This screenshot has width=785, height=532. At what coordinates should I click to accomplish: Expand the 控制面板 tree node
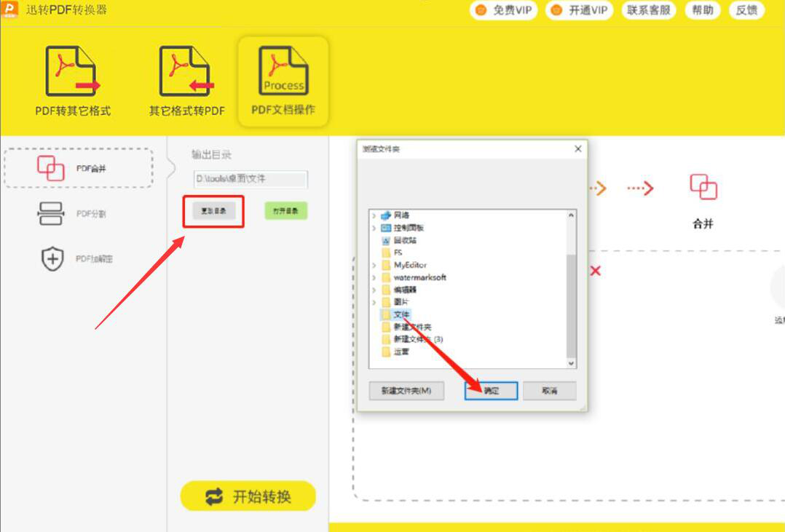pyautogui.click(x=374, y=229)
